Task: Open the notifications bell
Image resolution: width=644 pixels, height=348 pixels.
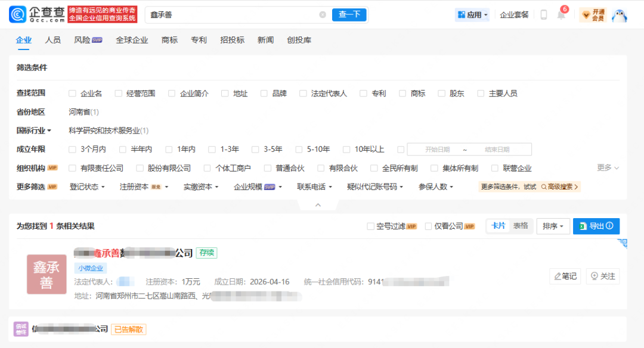Action: (x=561, y=15)
